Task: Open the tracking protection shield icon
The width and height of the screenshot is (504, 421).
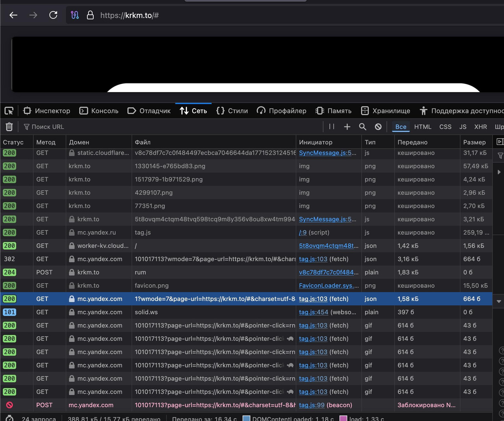Action: pyautogui.click(x=75, y=15)
